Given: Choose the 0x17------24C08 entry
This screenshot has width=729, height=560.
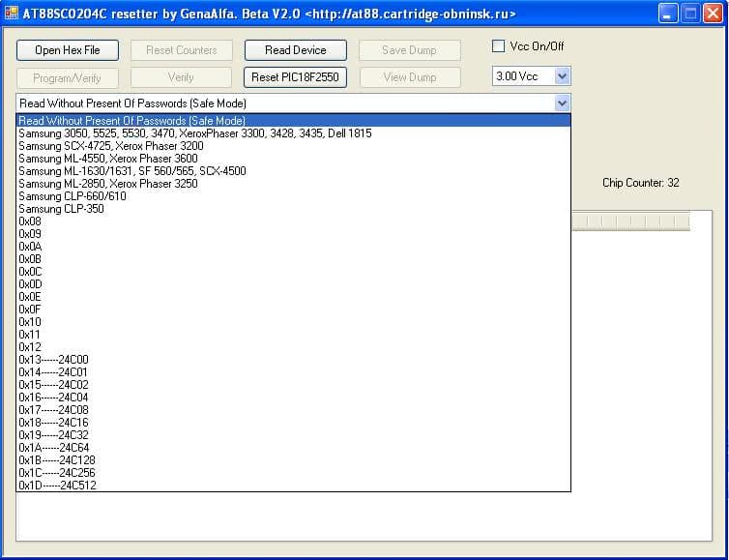Looking at the screenshot, I should click(x=293, y=410).
